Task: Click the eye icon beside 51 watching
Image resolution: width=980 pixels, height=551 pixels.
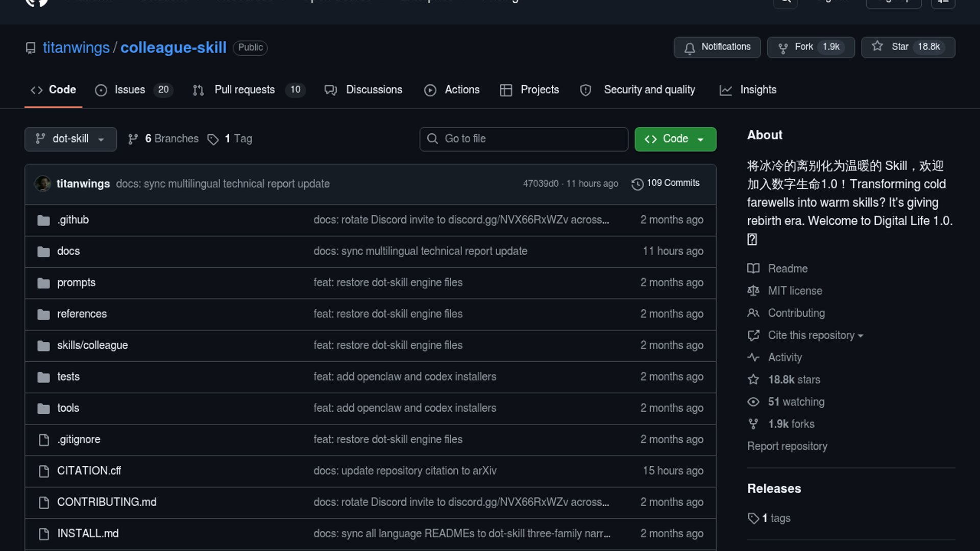Action: [x=753, y=402]
